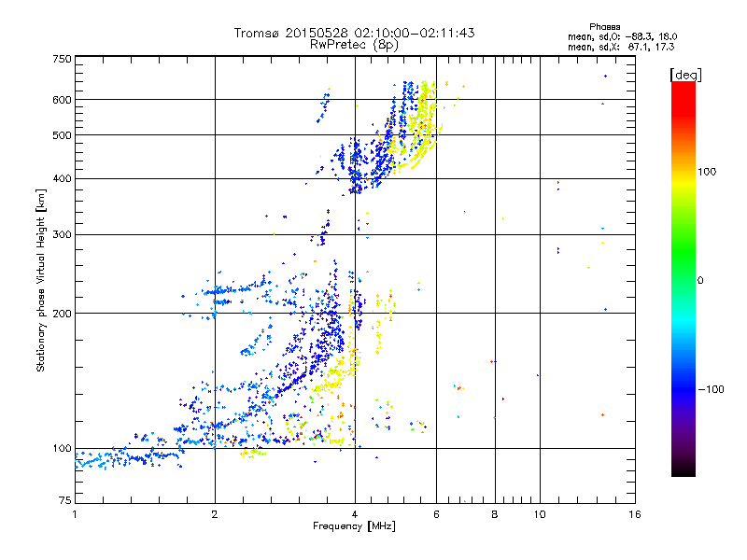Click the 'mean, sd,X: 87.1, 17.3' line
This screenshot has width=747, height=560.
[621, 47]
